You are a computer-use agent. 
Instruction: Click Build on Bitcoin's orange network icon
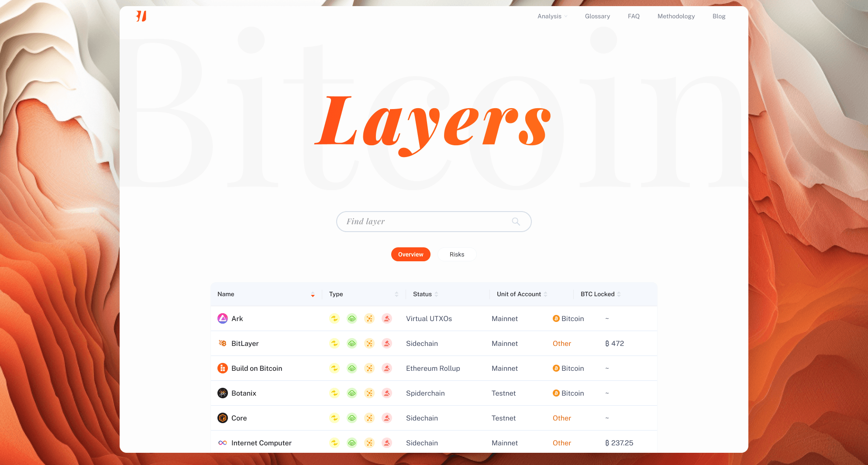click(x=369, y=368)
